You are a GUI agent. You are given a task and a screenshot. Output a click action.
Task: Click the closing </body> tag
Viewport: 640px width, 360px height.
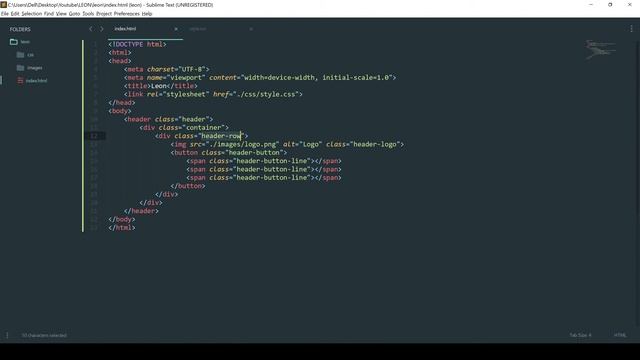click(122, 219)
